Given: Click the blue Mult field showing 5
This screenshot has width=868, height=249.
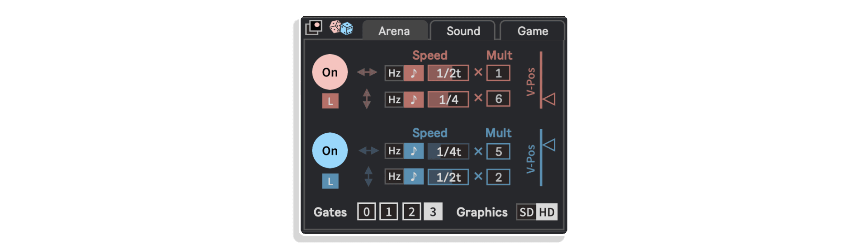Looking at the screenshot, I should tap(498, 151).
